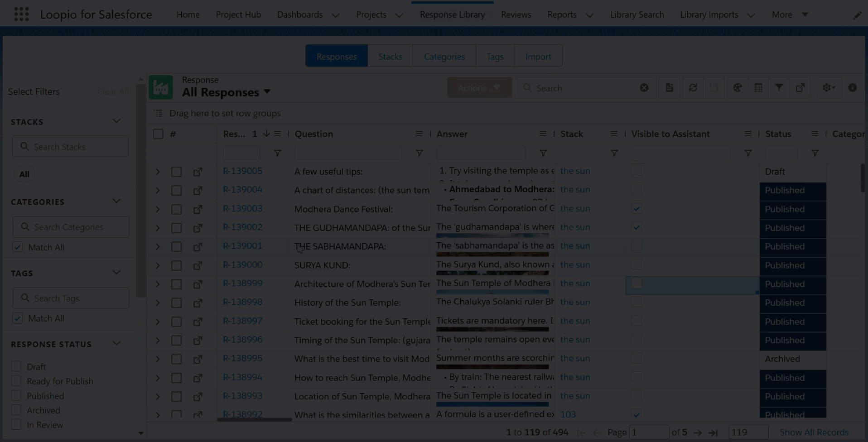
Task: Click pop-out icon for row R-138999
Action: click(198, 284)
